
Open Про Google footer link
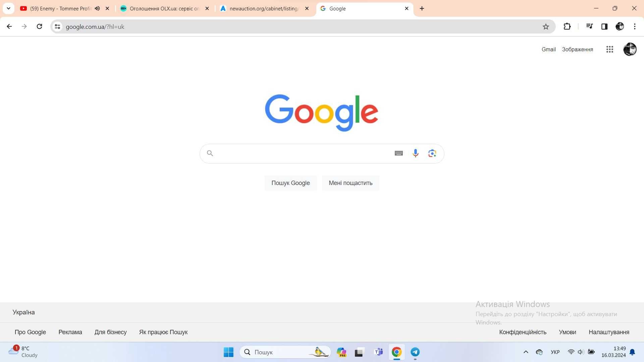coord(30,332)
